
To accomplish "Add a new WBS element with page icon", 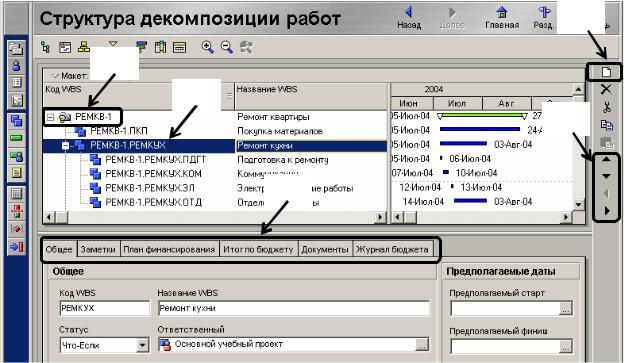I will coord(606,72).
